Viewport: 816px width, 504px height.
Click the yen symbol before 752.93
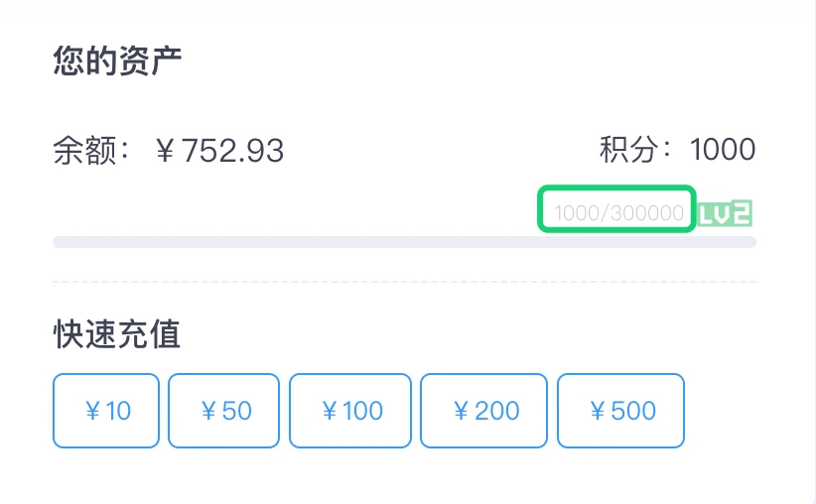click(167, 151)
